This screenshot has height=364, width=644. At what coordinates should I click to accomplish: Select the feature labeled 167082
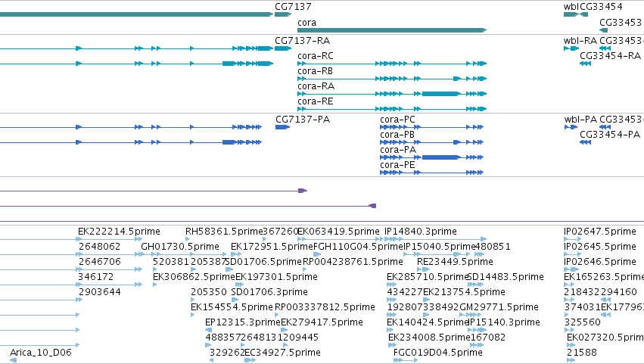coord(488,338)
